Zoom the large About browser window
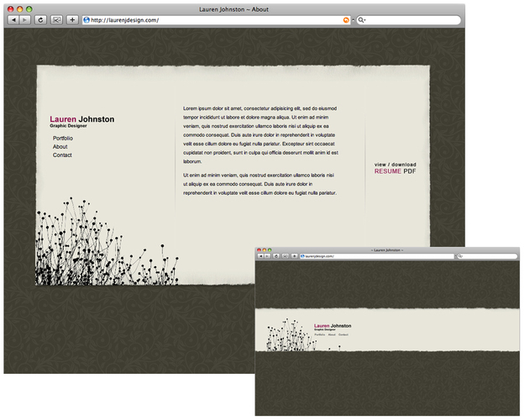The height and width of the screenshot is (420, 524). 29,9
